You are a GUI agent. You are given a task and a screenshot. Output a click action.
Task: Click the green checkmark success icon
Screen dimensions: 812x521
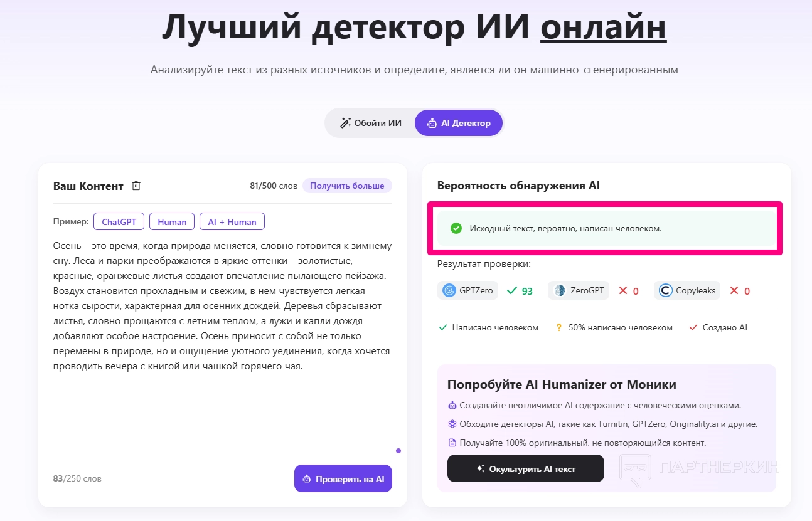pos(456,228)
